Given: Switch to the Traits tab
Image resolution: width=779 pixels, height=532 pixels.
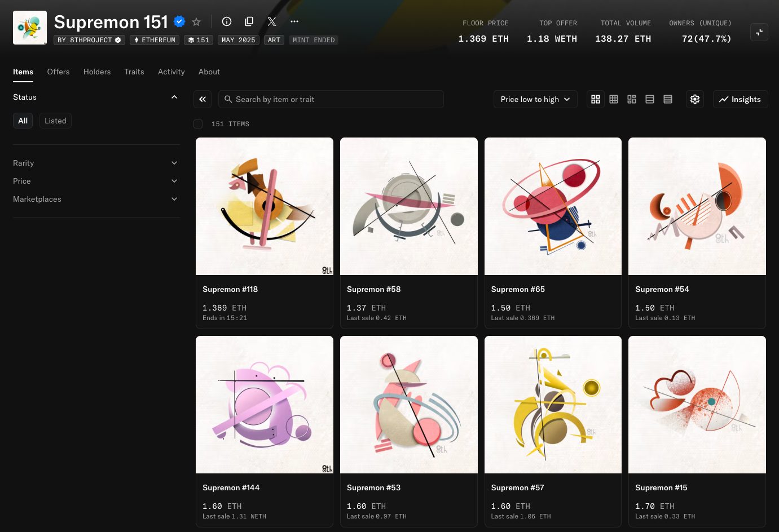Looking at the screenshot, I should (x=134, y=72).
